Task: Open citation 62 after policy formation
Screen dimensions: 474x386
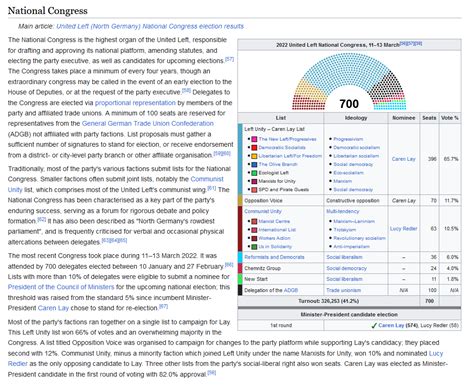Action: (x=42, y=219)
